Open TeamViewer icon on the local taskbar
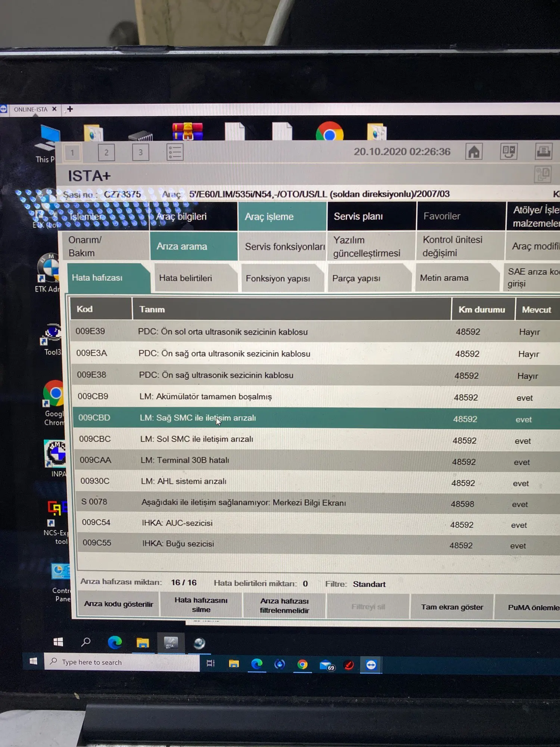Screen dimensions: 560x747 tap(371, 665)
